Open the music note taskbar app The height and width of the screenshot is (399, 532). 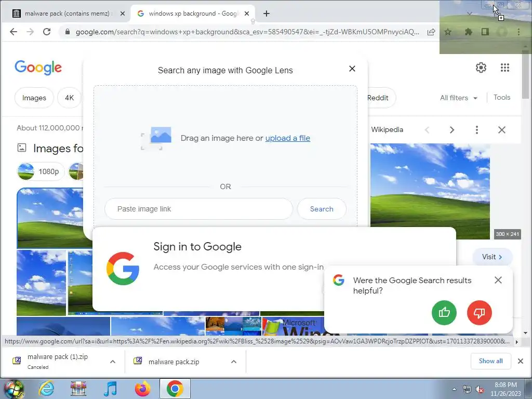tap(111, 389)
